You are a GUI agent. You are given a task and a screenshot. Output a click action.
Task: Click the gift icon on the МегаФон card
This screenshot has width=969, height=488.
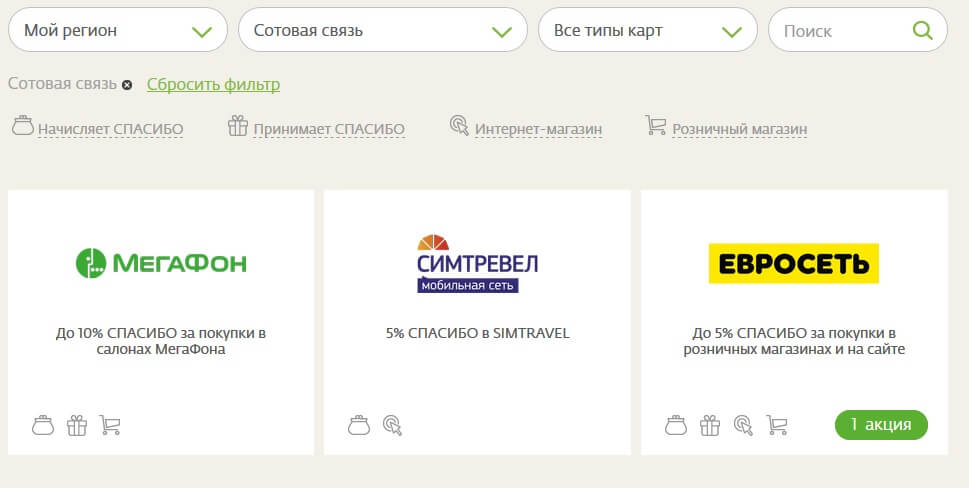[77, 425]
